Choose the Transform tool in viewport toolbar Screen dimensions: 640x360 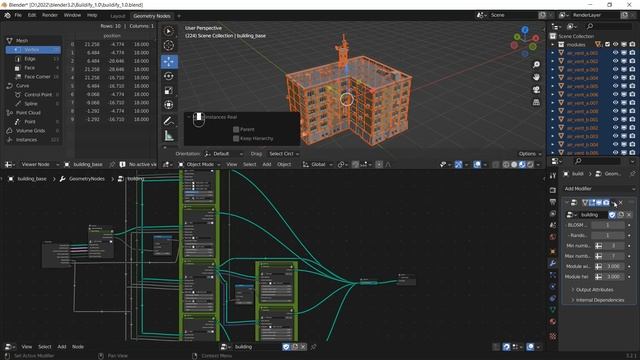[x=169, y=105]
